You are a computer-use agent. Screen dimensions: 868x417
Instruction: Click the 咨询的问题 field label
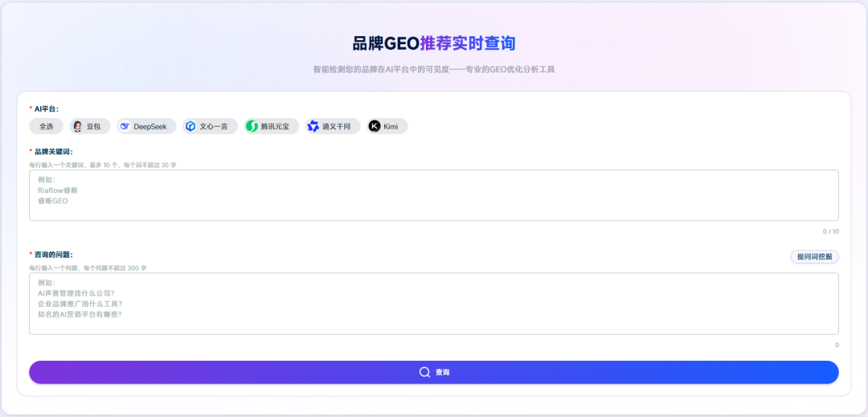[54, 255]
